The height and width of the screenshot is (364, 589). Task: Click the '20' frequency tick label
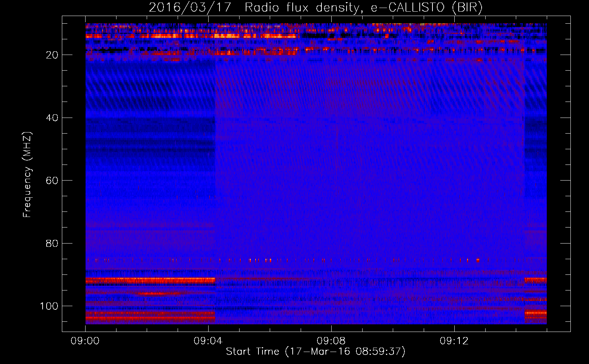coord(52,55)
